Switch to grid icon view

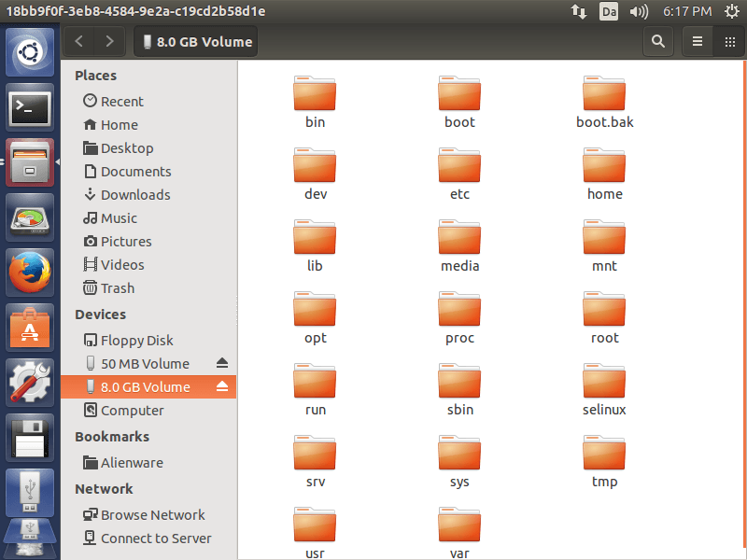click(x=729, y=41)
